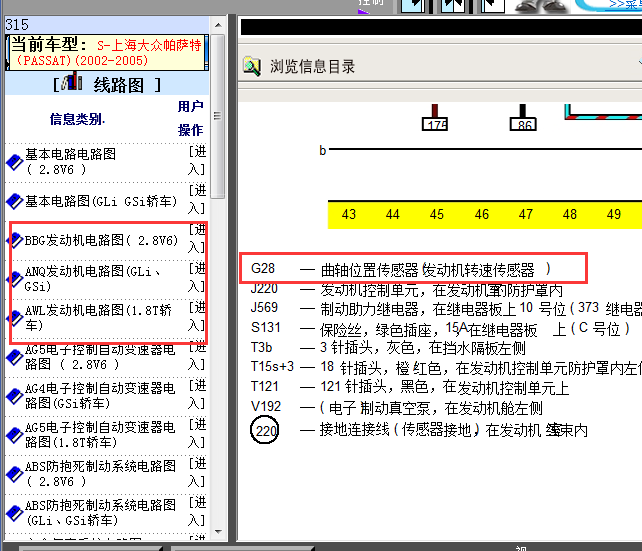Enter BBG发动机电路图 (2.8V6) with 进入
This screenshot has width=642, height=551.
coord(197,239)
